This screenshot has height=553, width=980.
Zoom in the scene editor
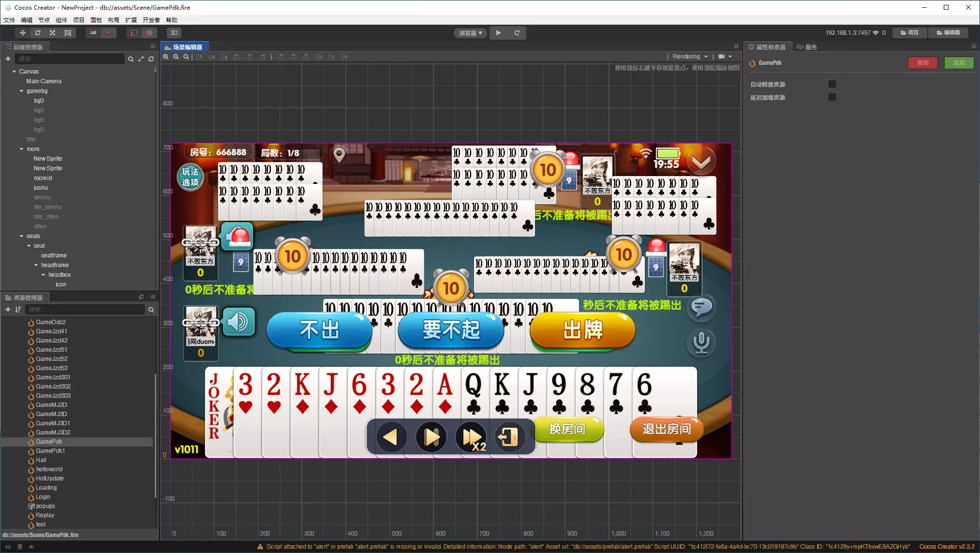(166, 57)
